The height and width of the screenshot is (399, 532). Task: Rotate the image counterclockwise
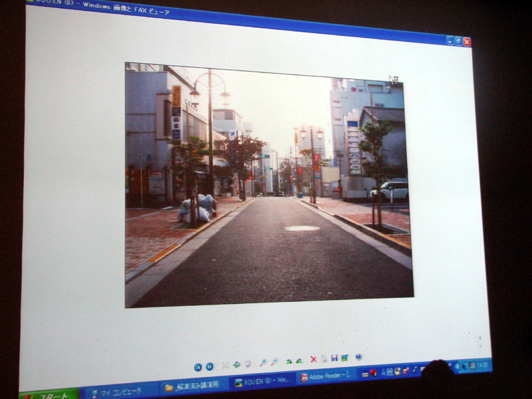pos(299,360)
